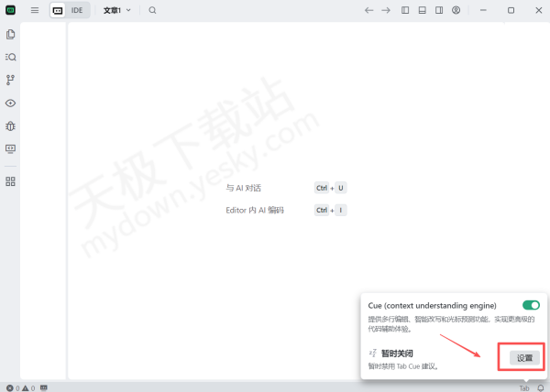Toggle the left sidebar layout button
This screenshot has height=392, width=550.
(x=406, y=10)
